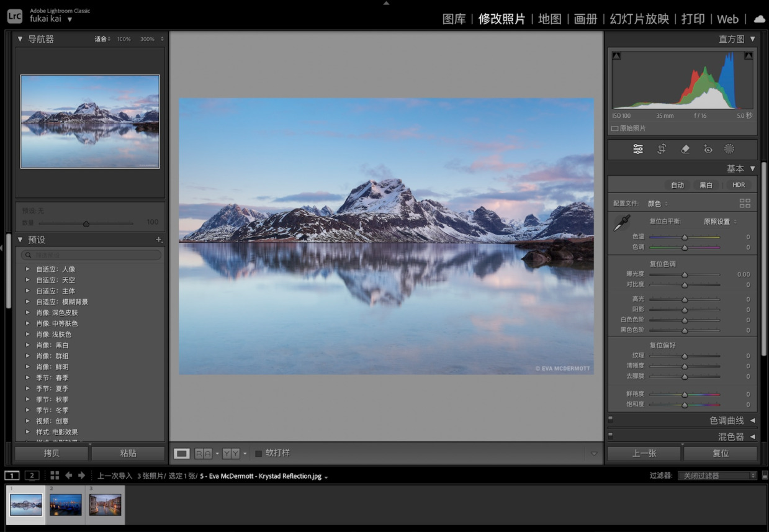Open the 原照设置 white balance dropdown
769x532 pixels.
click(x=720, y=222)
